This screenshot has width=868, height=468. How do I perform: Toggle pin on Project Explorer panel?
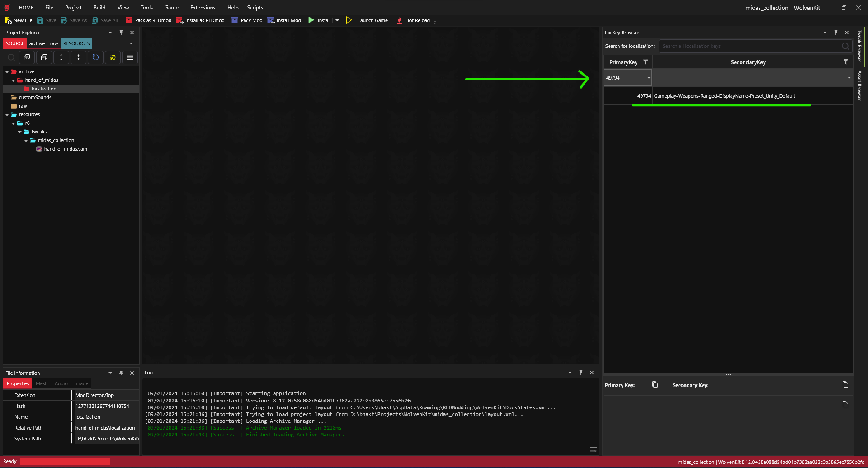coord(121,33)
